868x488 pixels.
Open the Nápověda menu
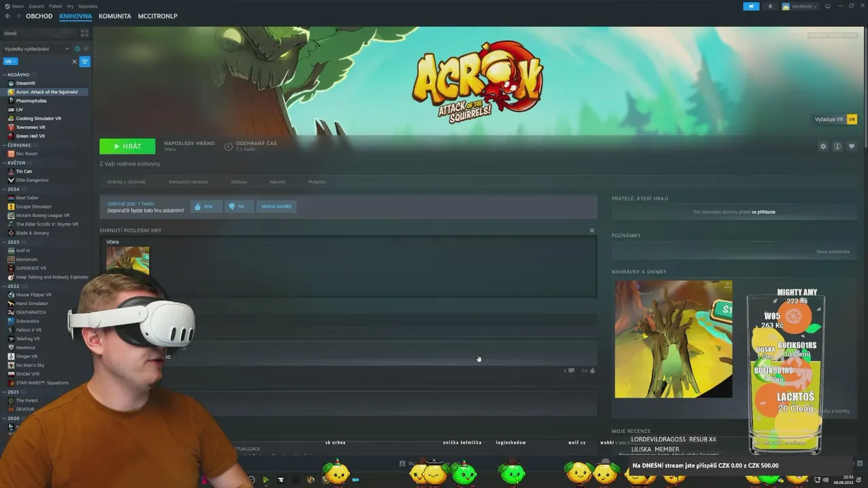[88, 6]
